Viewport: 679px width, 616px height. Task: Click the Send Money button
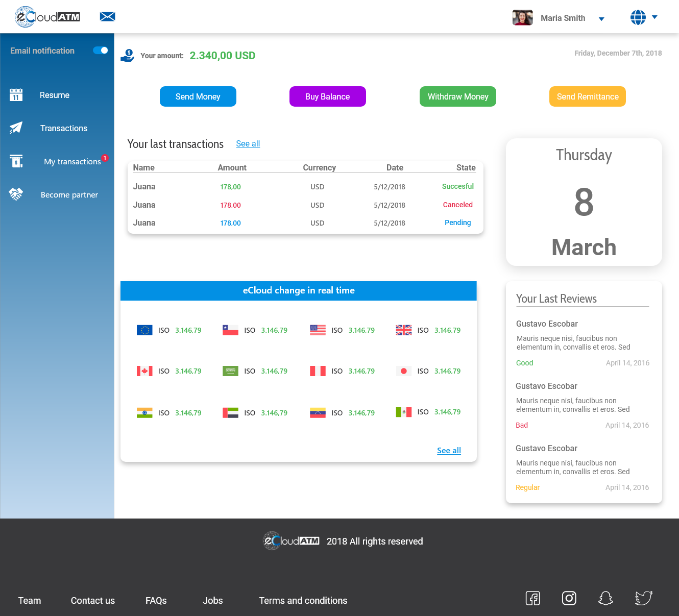[x=198, y=96]
